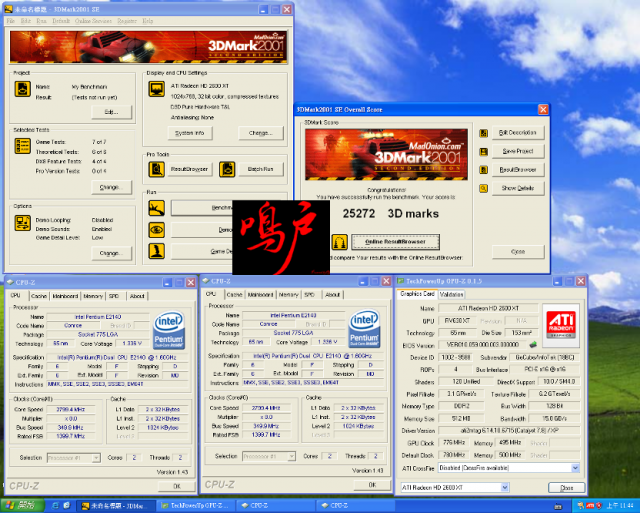
Task: Click Change button in Display and CPU Settings
Action: [260, 133]
